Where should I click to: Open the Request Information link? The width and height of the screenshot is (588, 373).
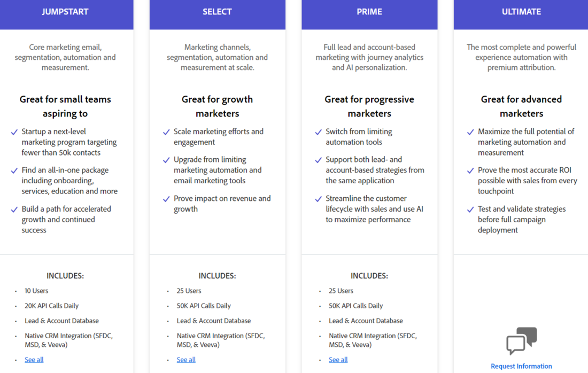click(x=521, y=366)
